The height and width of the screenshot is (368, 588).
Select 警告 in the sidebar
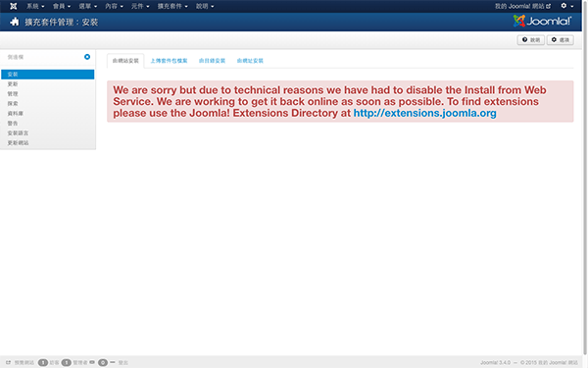(48, 124)
